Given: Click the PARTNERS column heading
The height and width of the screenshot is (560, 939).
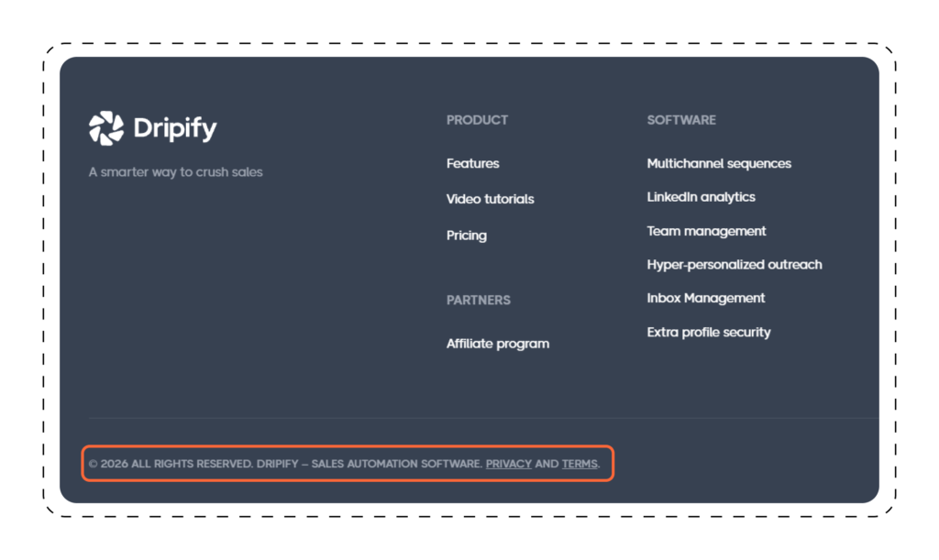Looking at the screenshot, I should point(478,301).
